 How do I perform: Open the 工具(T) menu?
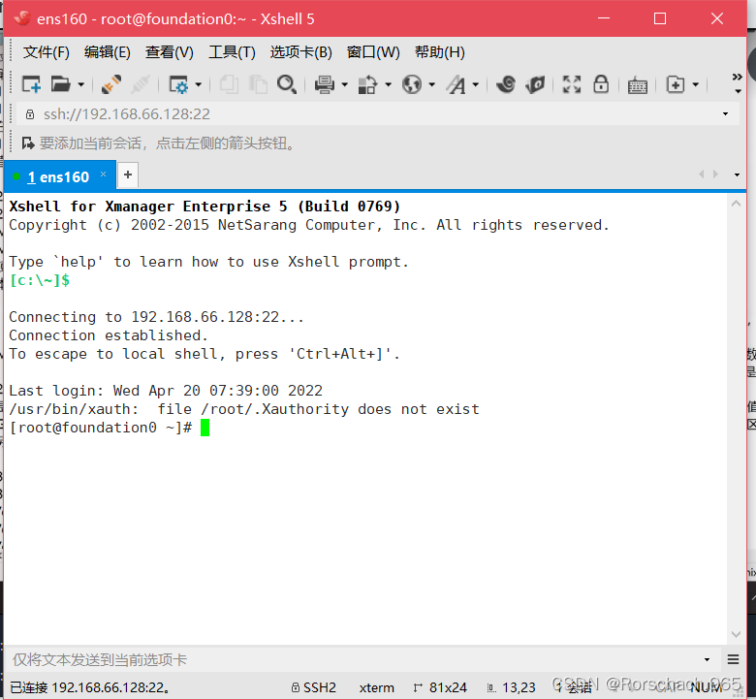pos(232,52)
